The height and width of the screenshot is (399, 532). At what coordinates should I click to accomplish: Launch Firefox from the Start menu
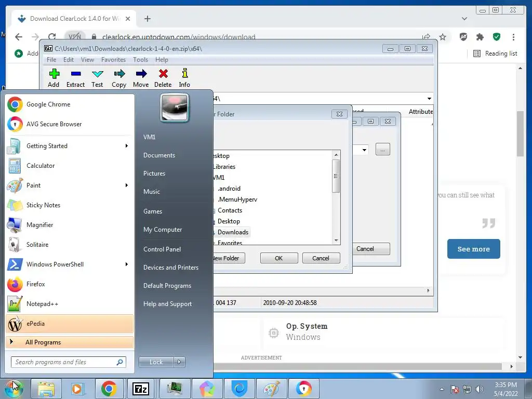(x=70, y=284)
